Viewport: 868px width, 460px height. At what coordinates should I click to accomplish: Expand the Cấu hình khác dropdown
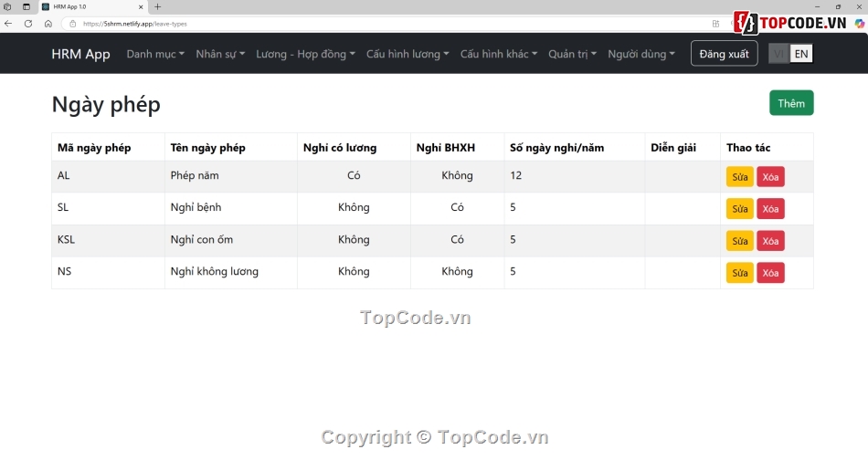click(x=499, y=54)
